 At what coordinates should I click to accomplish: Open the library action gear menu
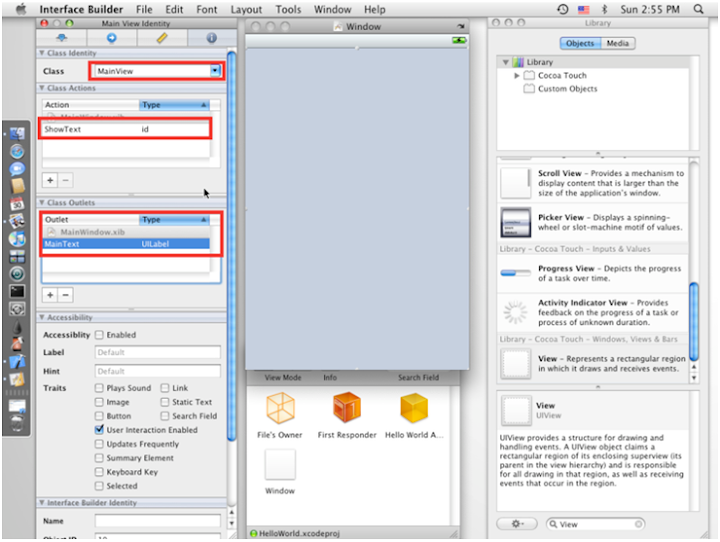coord(517,524)
